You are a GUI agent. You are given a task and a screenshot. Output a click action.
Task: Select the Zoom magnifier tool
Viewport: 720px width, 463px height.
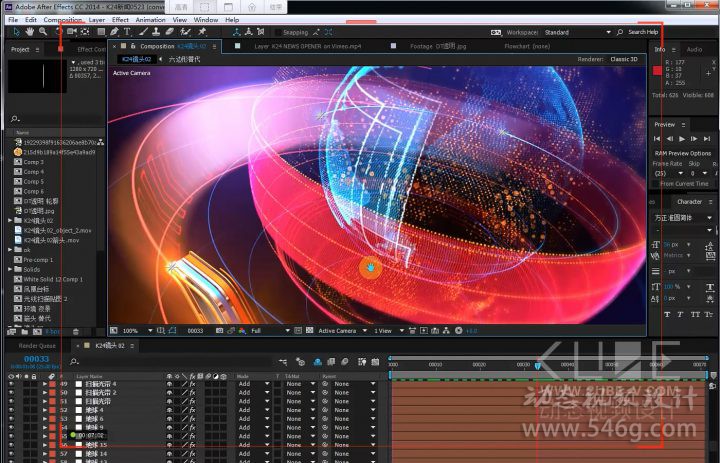[43, 32]
